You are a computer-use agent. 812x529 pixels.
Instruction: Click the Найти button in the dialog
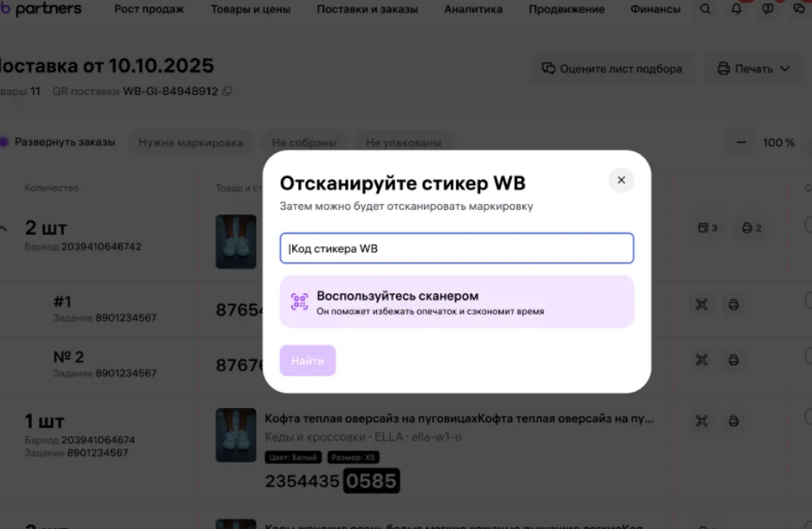pos(308,360)
